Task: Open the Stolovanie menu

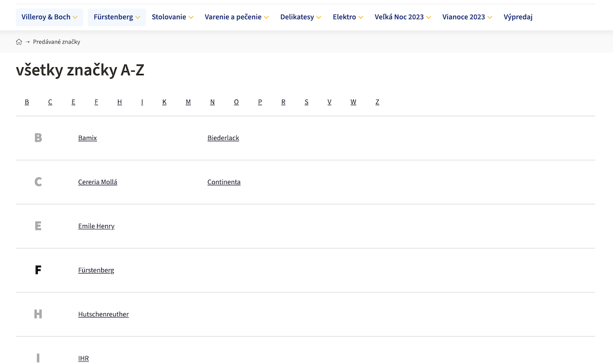Action: [x=173, y=17]
